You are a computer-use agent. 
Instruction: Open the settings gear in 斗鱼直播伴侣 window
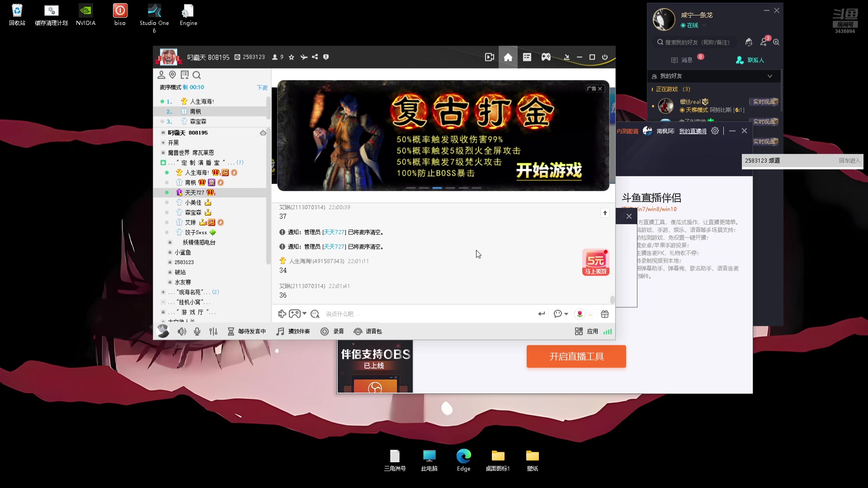tap(715, 131)
